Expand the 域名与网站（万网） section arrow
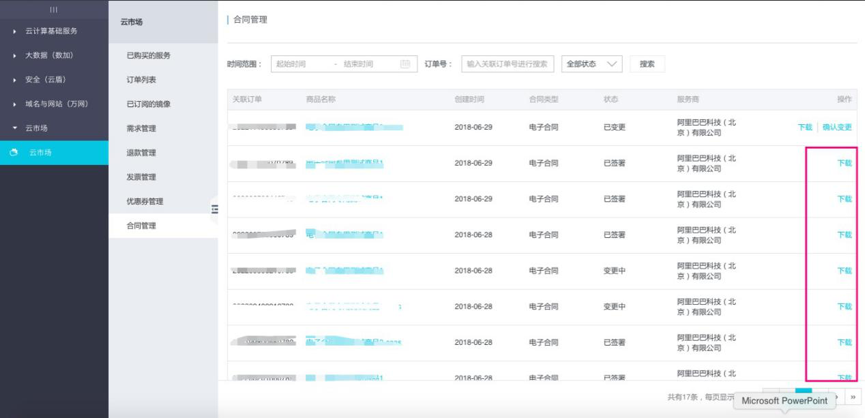 (x=14, y=104)
